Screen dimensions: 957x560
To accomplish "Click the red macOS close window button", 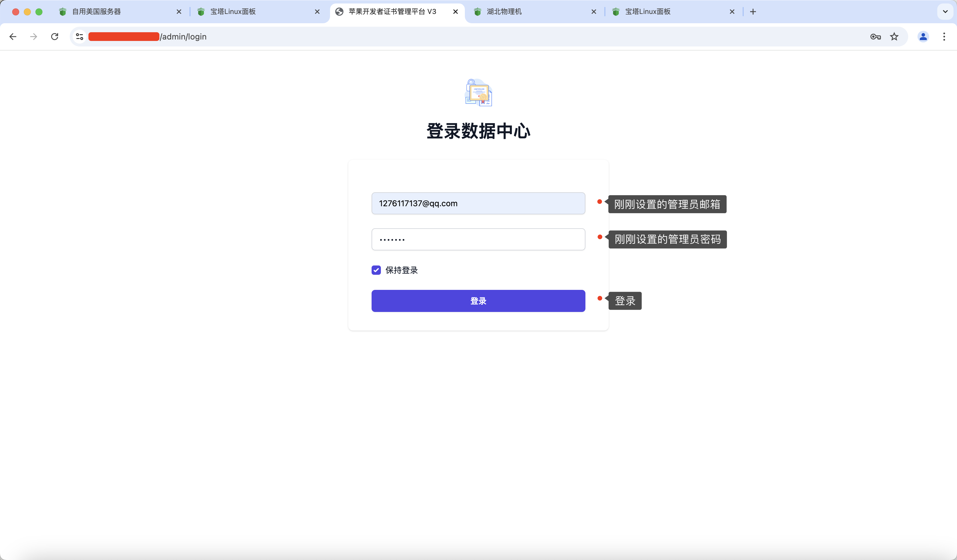I will pos(16,12).
